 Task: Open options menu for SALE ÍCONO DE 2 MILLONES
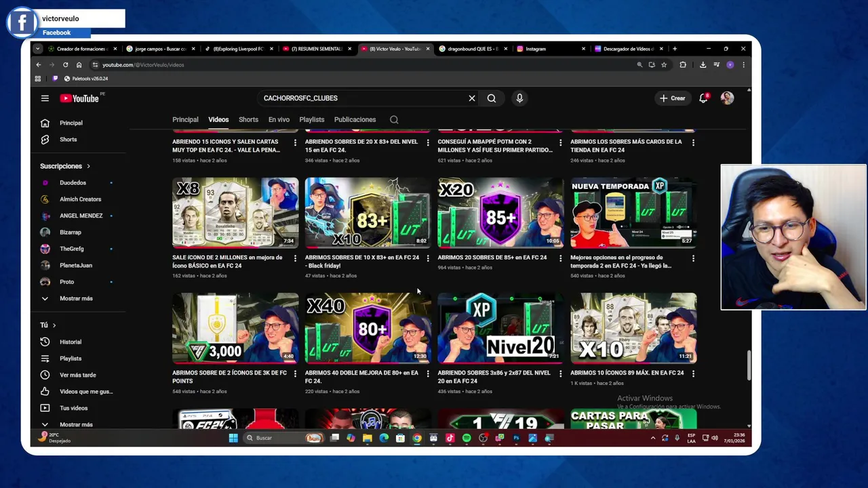[x=295, y=258]
